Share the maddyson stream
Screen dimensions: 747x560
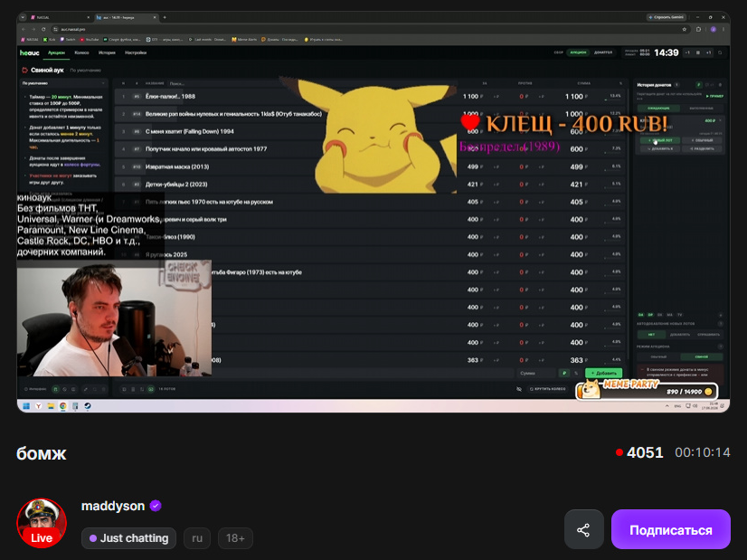tap(583, 529)
